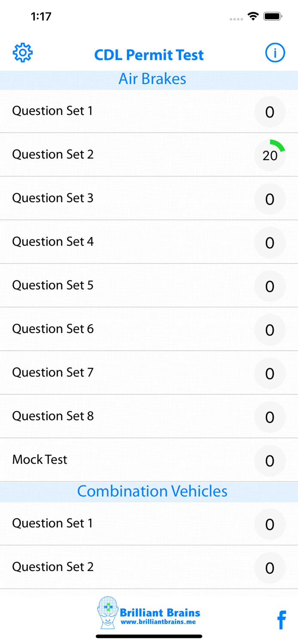
Task: Open Question Set 5 in Air Brakes
Action: click(x=52, y=286)
